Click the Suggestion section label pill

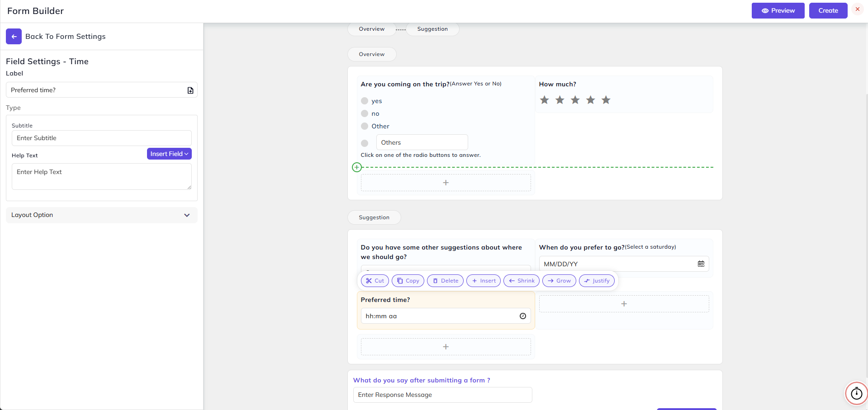tap(374, 217)
